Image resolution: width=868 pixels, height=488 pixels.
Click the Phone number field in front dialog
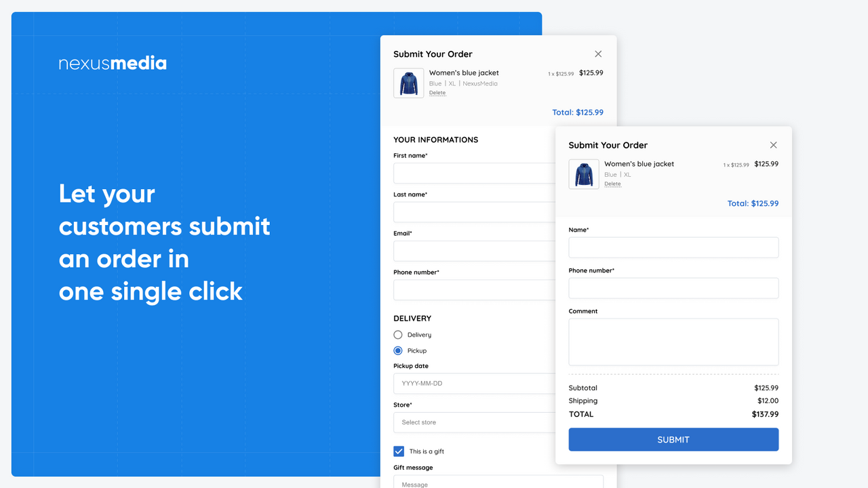[x=673, y=288]
